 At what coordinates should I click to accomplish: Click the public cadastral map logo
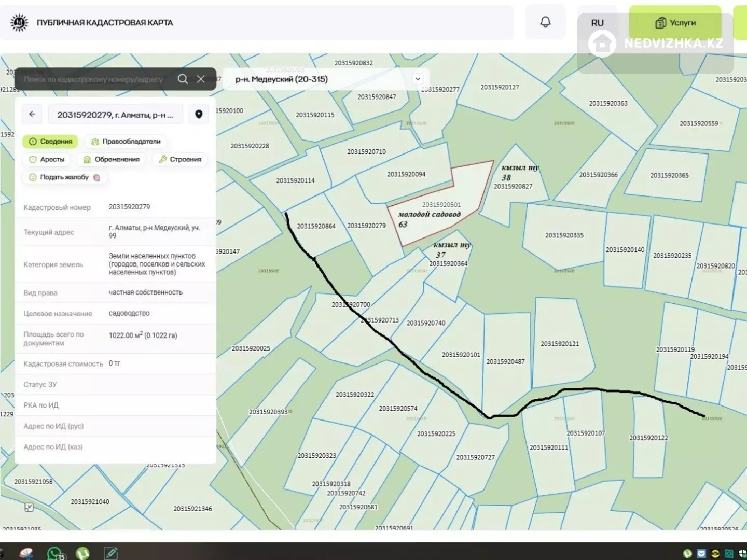(20, 23)
